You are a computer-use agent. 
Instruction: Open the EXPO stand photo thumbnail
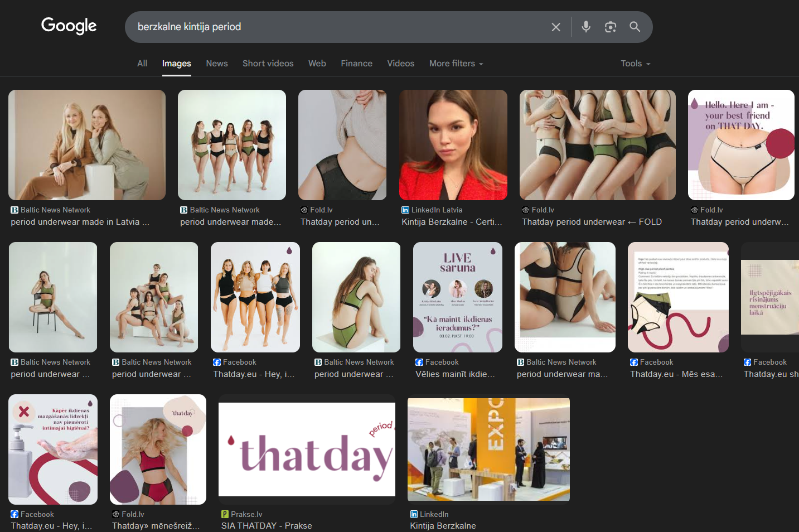488,449
